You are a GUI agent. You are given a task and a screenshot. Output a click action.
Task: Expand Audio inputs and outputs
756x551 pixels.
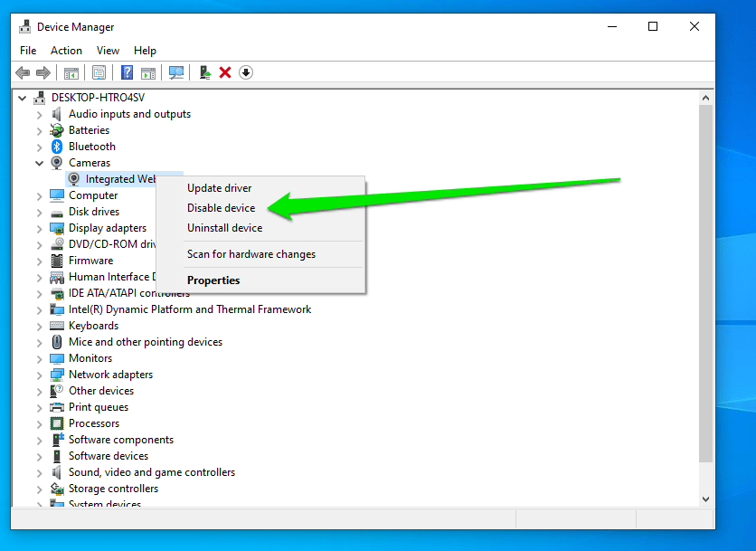click(x=39, y=114)
